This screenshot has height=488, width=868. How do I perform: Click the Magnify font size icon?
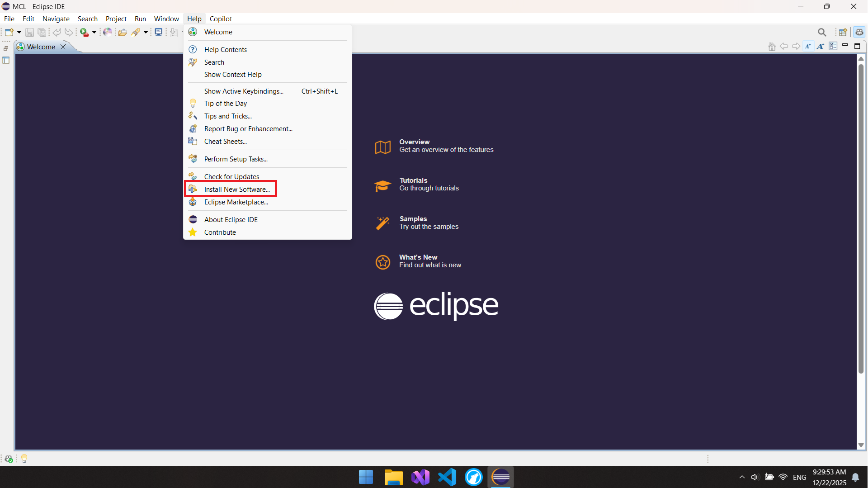[x=820, y=46]
